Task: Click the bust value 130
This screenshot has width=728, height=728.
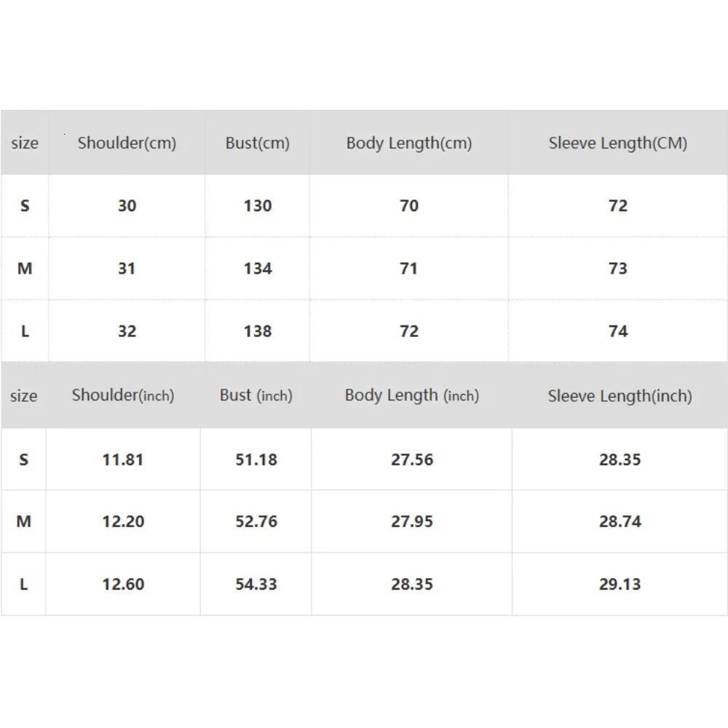Action: pos(257,206)
